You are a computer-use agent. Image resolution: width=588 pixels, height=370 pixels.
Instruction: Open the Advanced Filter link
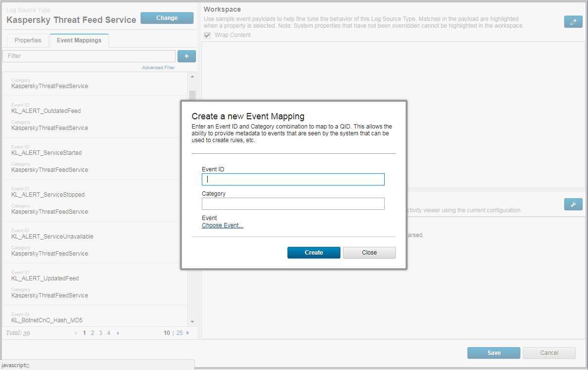point(159,68)
